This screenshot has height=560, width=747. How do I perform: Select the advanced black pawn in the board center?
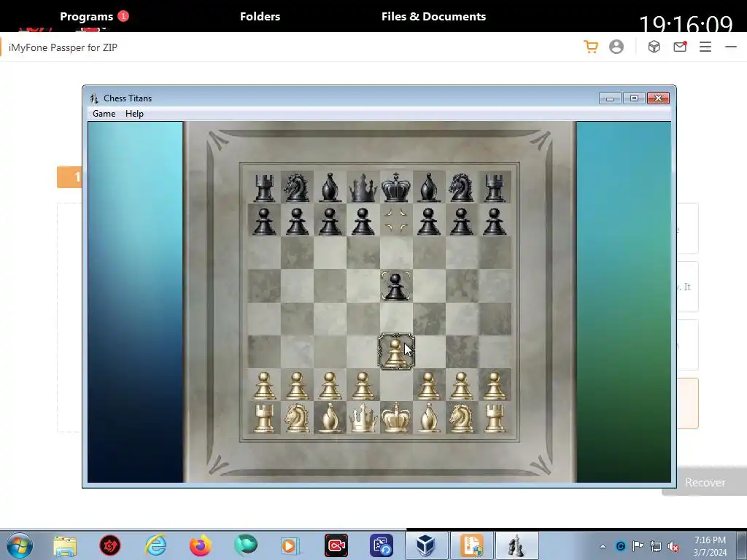(395, 286)
